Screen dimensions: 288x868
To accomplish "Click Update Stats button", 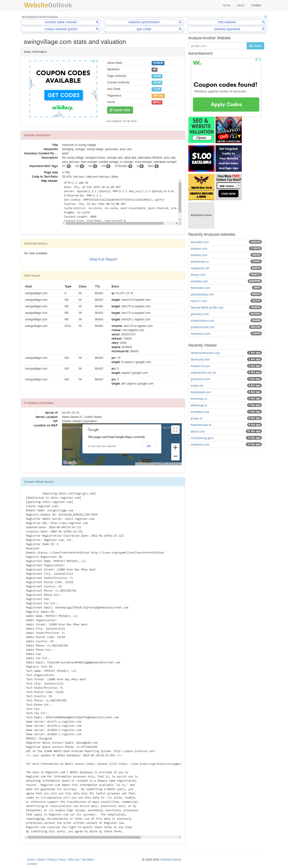I will (x=120, y=110).
